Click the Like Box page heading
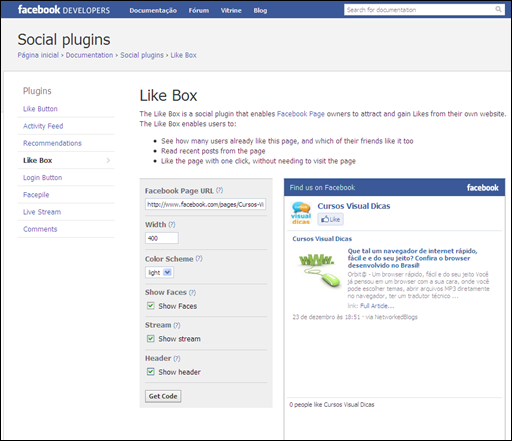The width and height of the screenshot is (512, 441). pos(168,96)
